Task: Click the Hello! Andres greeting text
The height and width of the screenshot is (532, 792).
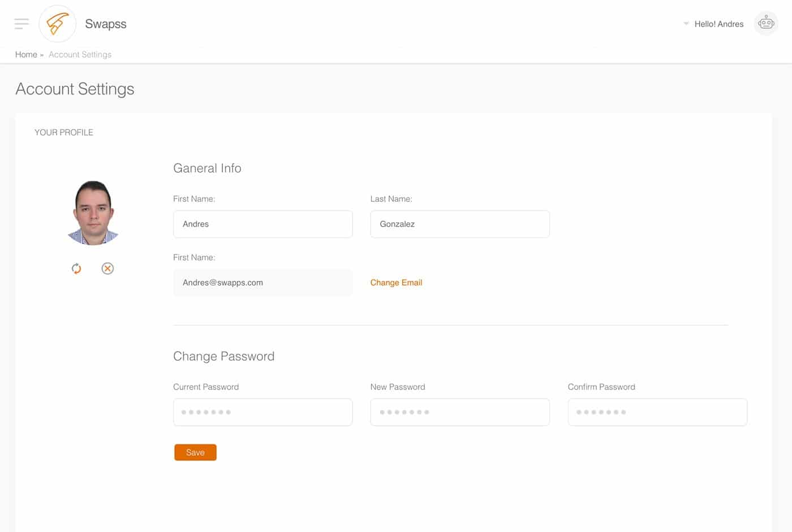Action: [x=719, y=24]
